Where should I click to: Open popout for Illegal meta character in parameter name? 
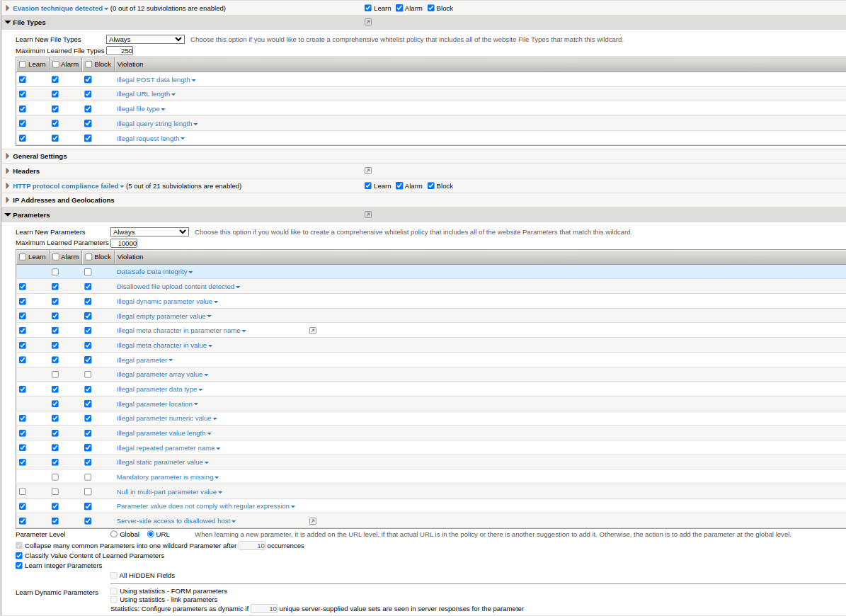(313, 331)
